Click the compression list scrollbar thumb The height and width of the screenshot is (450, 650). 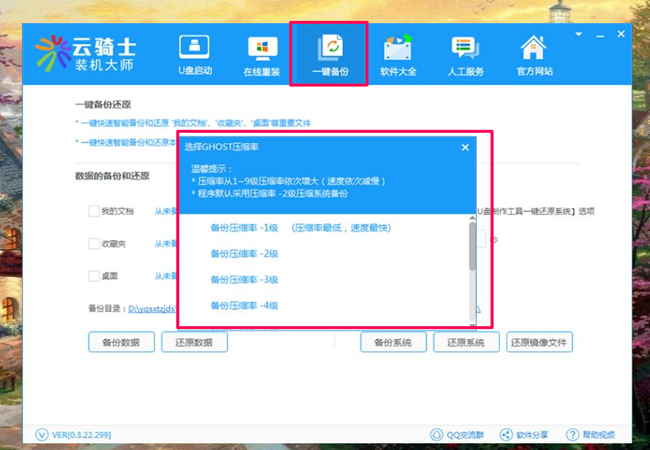click(472, 246)
